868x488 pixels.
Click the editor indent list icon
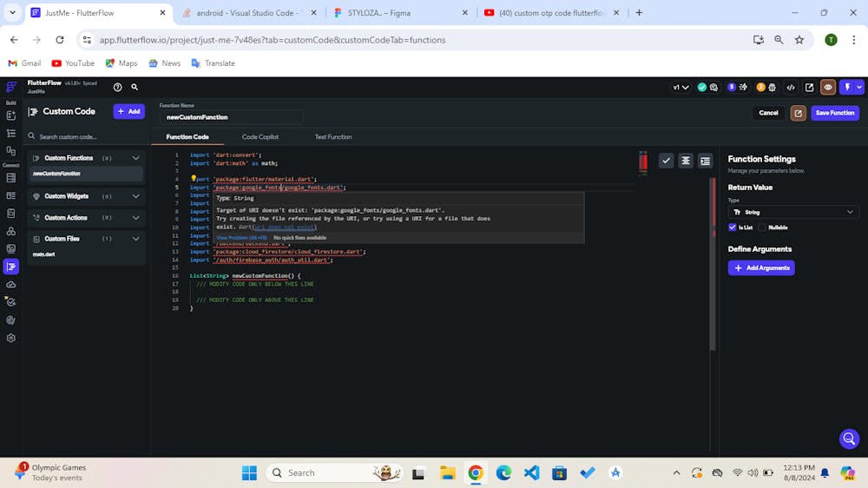tap(705, 161)
